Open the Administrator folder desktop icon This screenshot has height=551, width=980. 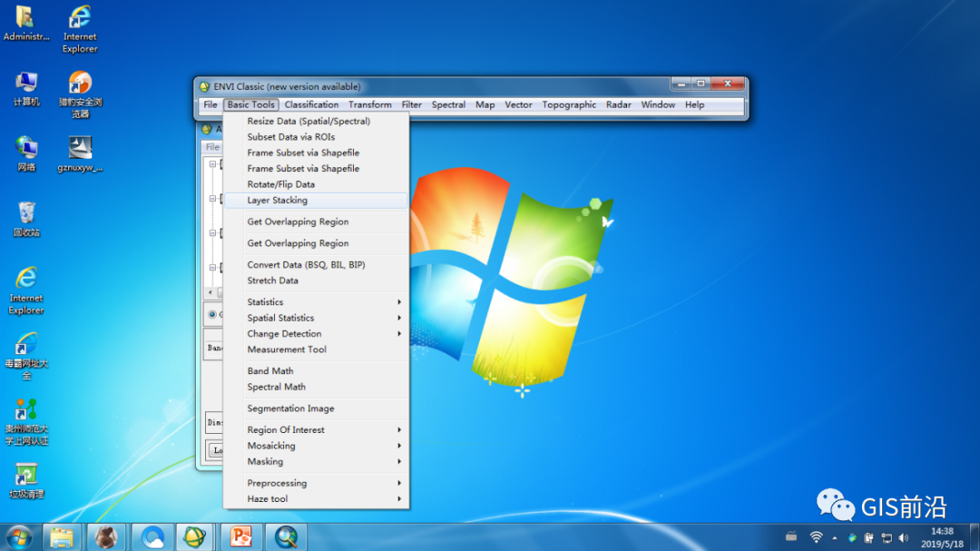[x=25, y=23]
